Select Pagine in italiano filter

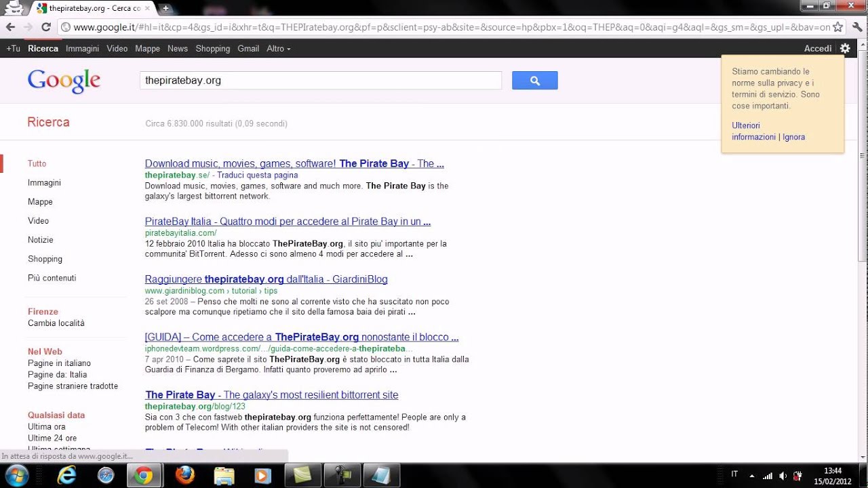pos(59,363)
